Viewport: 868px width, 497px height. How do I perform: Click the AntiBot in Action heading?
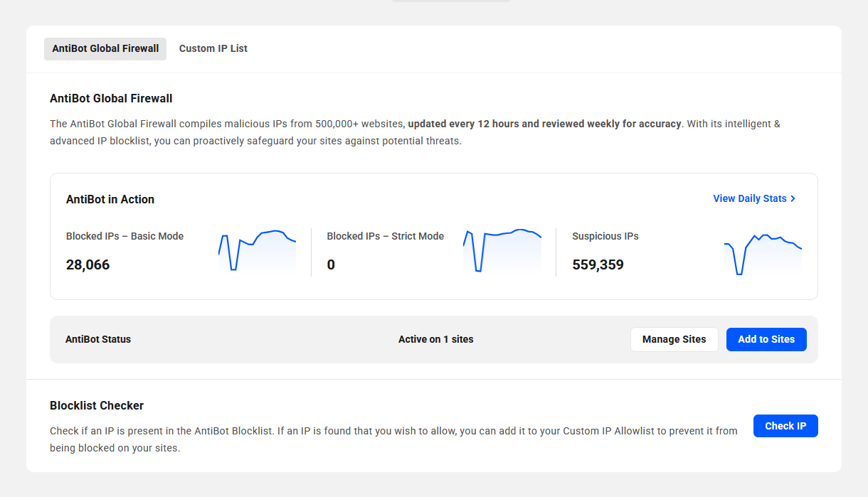pos(110,199)
